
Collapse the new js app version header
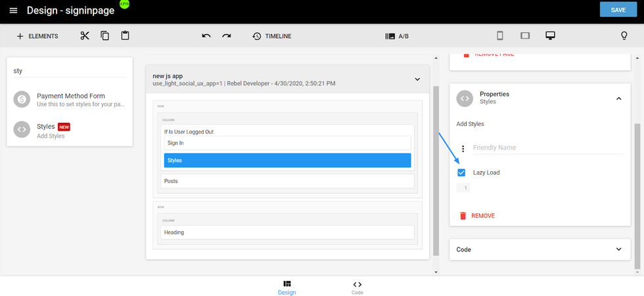(x=417, y=79)
